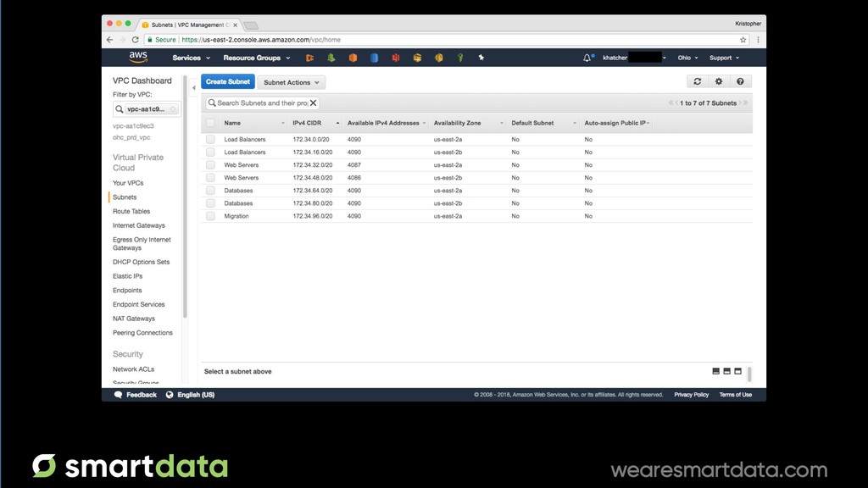
Task: Reload the browser page
Action: point(135,40)
